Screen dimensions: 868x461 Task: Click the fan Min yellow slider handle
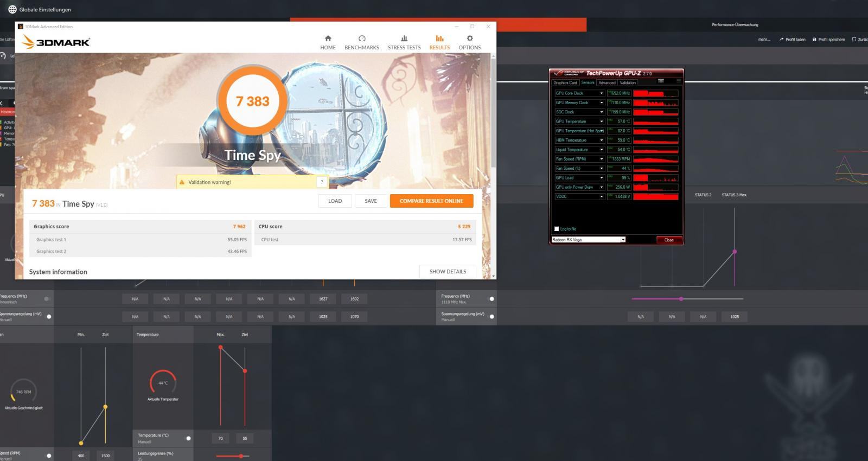point(81,443)
